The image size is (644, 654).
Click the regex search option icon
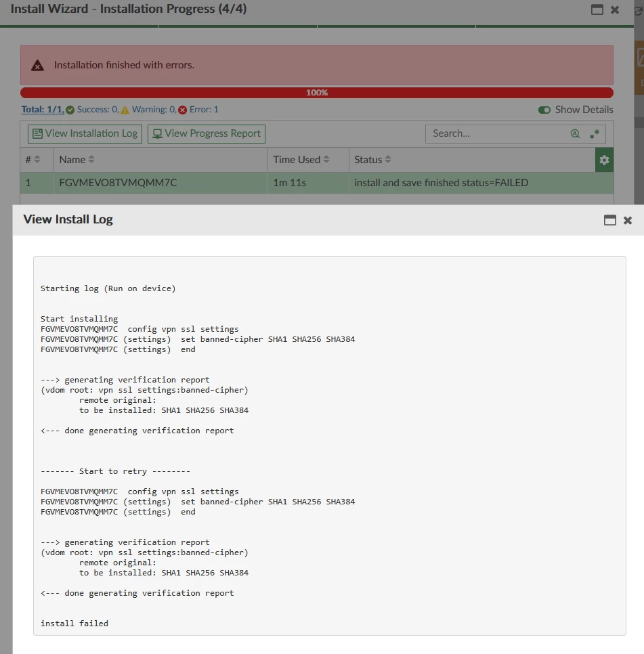595,133
